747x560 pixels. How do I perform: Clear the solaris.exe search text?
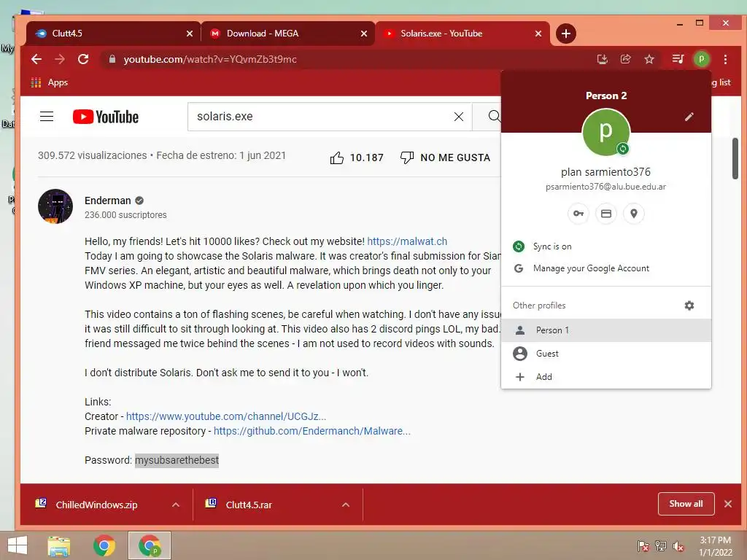pos(458,117)
